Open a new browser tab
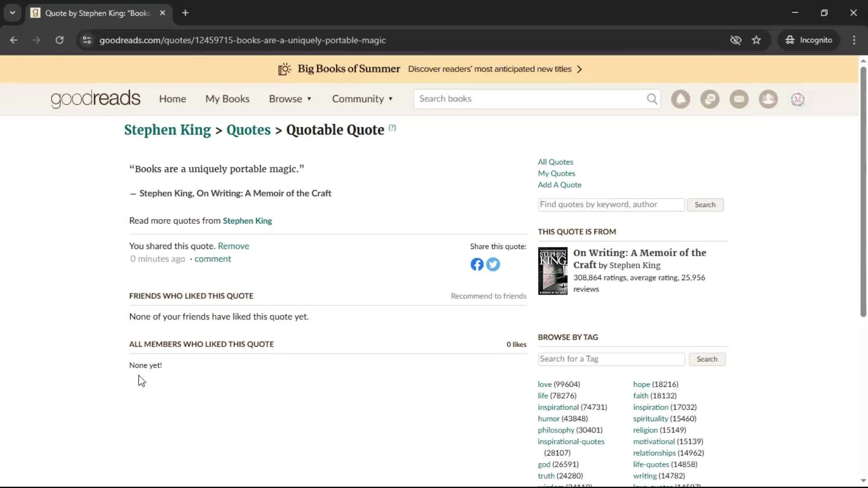The height and width of the screenshot is (488, 868). click(x=185, y=13)
